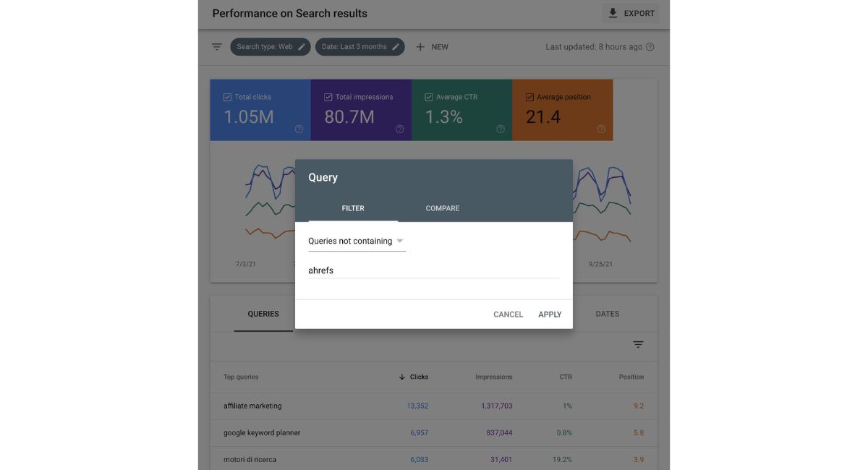This screenshot has height=470, width=868.
Task: Open help icon on Average CTR card
Action: coord(501,129)
